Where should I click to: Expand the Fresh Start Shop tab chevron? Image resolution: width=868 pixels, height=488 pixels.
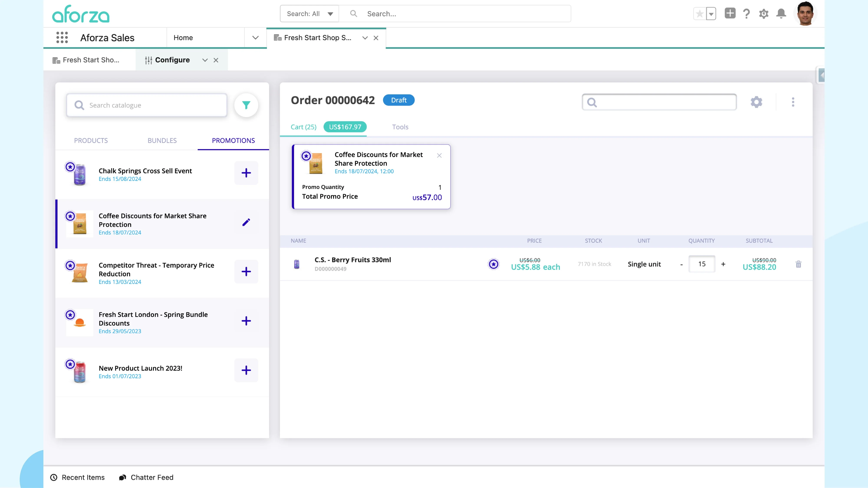365,38
